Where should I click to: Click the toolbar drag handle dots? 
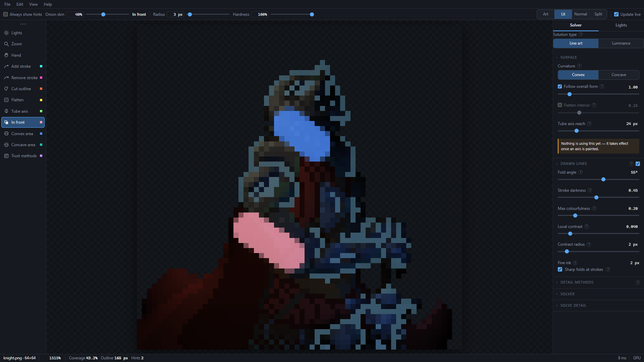click(23, 24)
